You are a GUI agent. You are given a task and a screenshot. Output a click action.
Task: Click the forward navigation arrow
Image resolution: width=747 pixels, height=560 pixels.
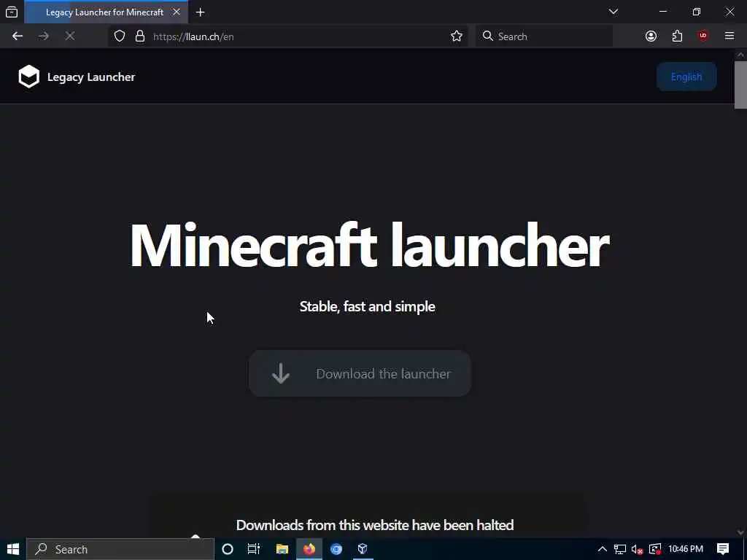(x=43, y=36)
